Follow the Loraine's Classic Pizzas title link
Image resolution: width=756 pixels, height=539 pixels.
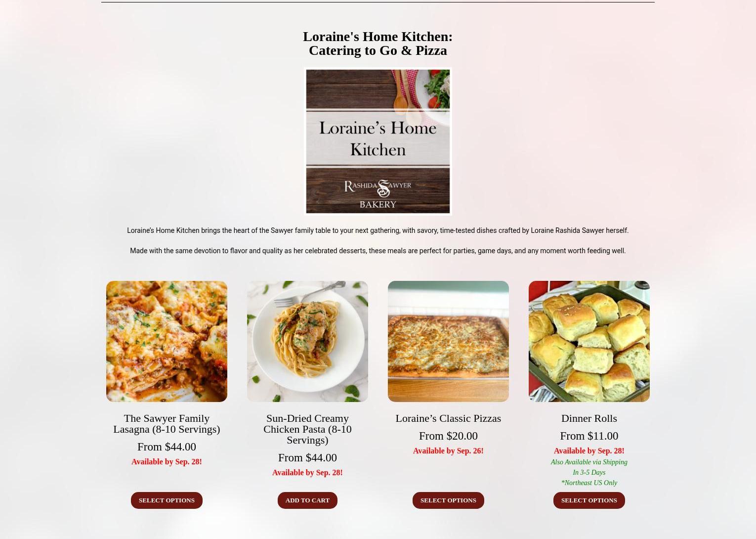pyautogui.click(x=448, y=418)
